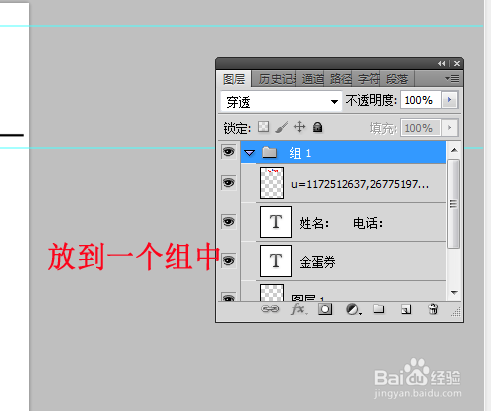Viewport: 491px width, 411px height.
Task: Lock transparent pixels
Action: click(x=263, y=127)
